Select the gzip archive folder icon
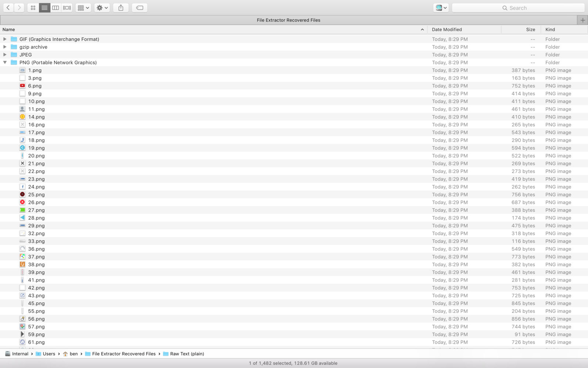 coord(14,47)
